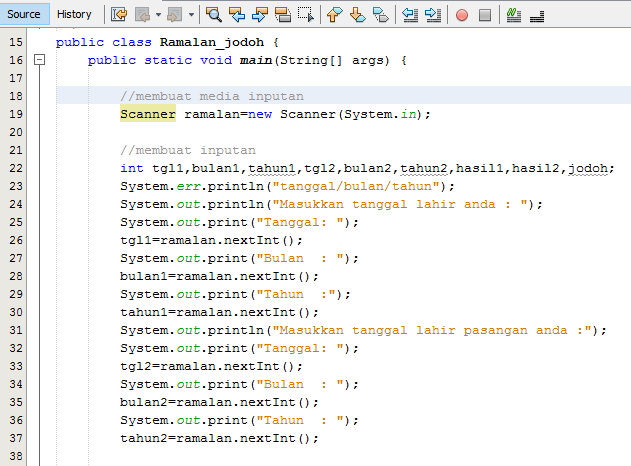This screenshot has width=631, height=466.
Task: Switch to the Source view tab
Action: (24, 14)
